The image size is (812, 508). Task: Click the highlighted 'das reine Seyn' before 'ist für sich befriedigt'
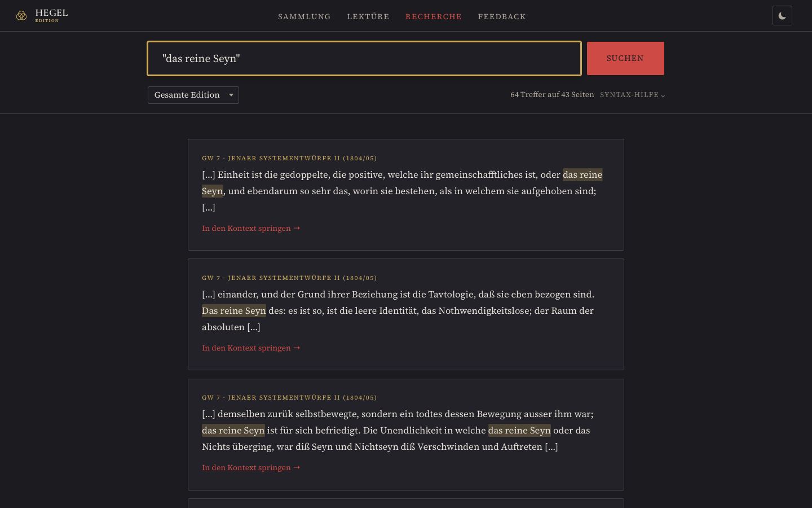233,430
